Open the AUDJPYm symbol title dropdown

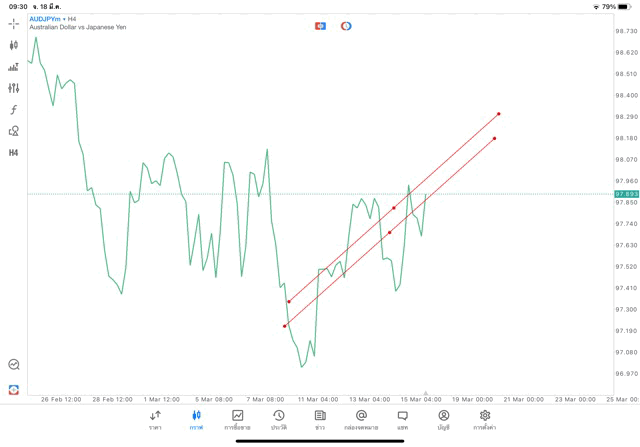[45, 19]
